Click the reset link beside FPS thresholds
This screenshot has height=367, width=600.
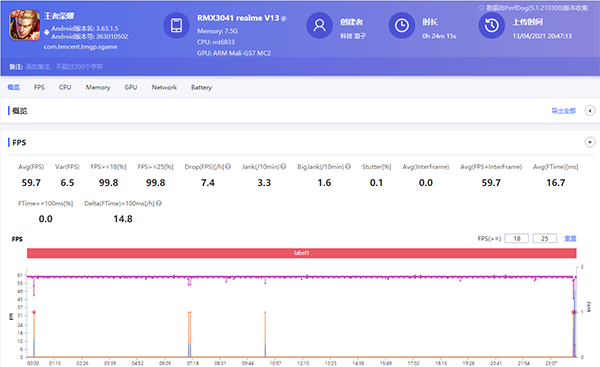(x=570, y=238)
